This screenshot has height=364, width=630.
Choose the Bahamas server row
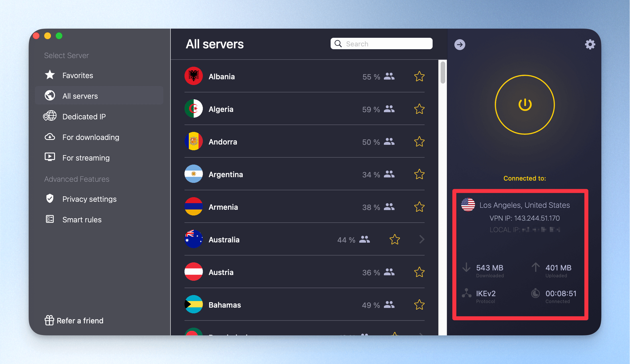coord(304,305)
